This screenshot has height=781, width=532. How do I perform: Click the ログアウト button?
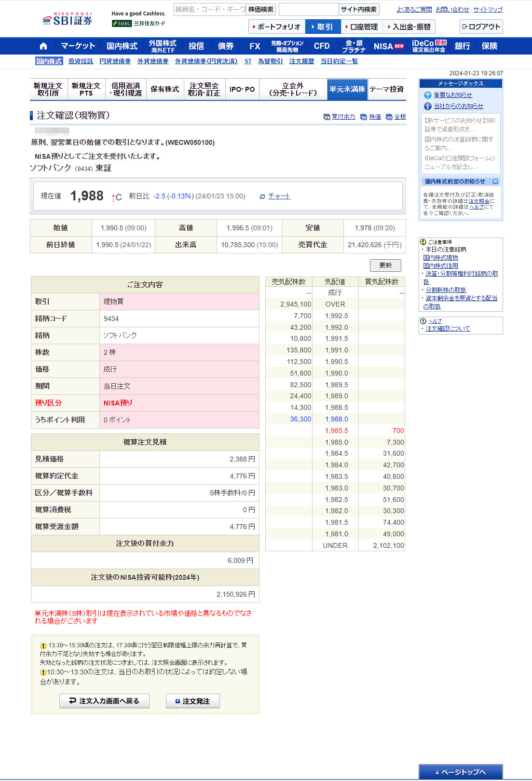point(481,27)
